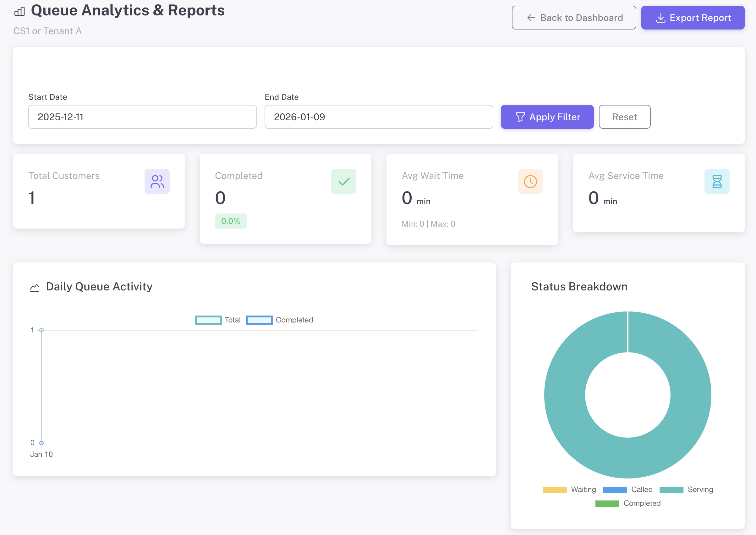This screenshot has width=756, height=535.
Task: Click the green checkmark icon on Completed card
Action: click(x=343, y=181)
